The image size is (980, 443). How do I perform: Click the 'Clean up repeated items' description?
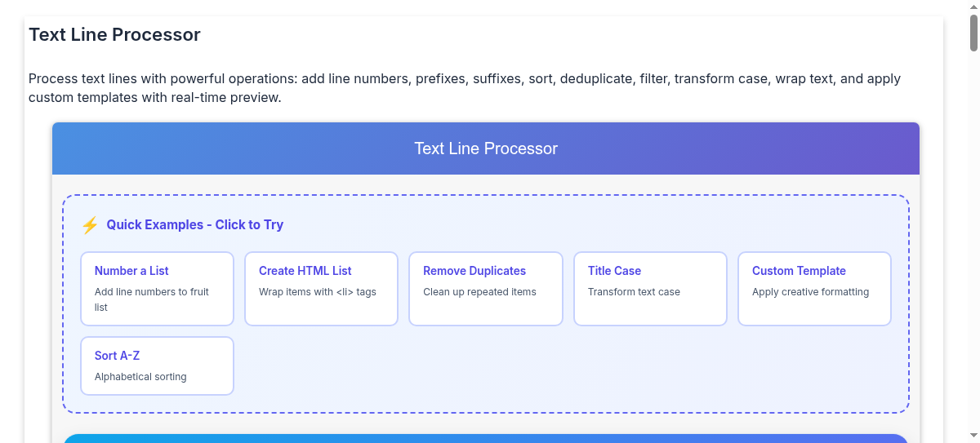click(x=479, y=292)
